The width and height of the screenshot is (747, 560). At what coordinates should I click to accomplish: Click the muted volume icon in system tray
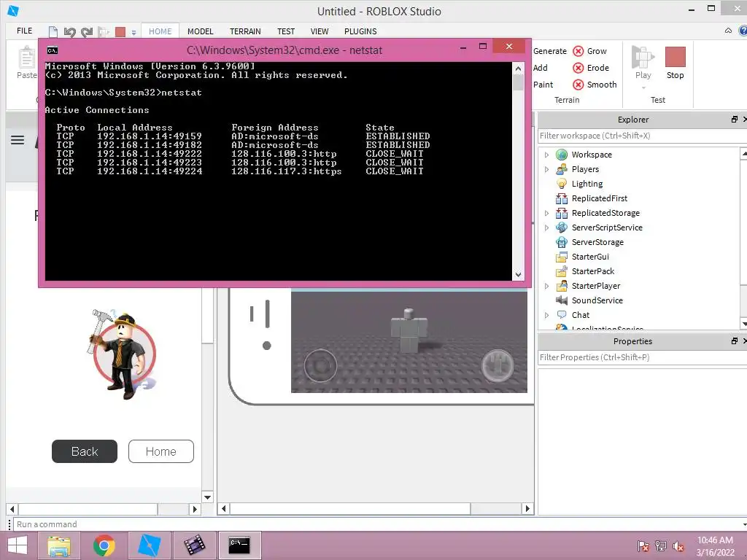pos(678,546)
